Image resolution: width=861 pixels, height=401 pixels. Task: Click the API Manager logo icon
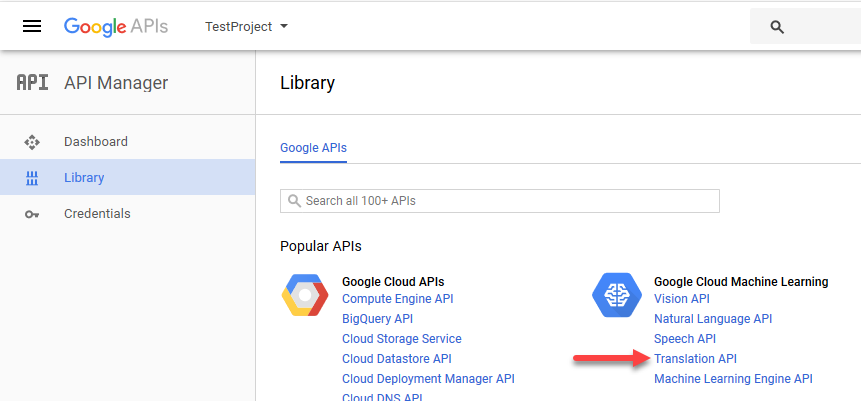[32, 83]
